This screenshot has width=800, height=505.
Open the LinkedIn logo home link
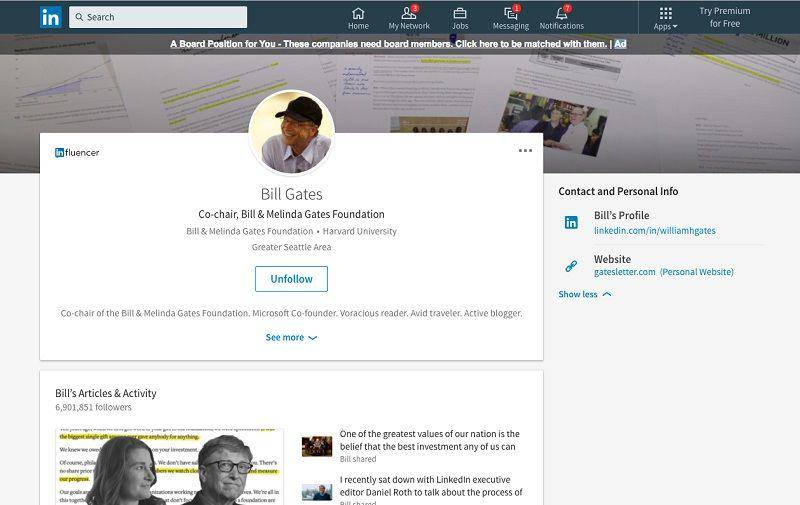point(51,17)
